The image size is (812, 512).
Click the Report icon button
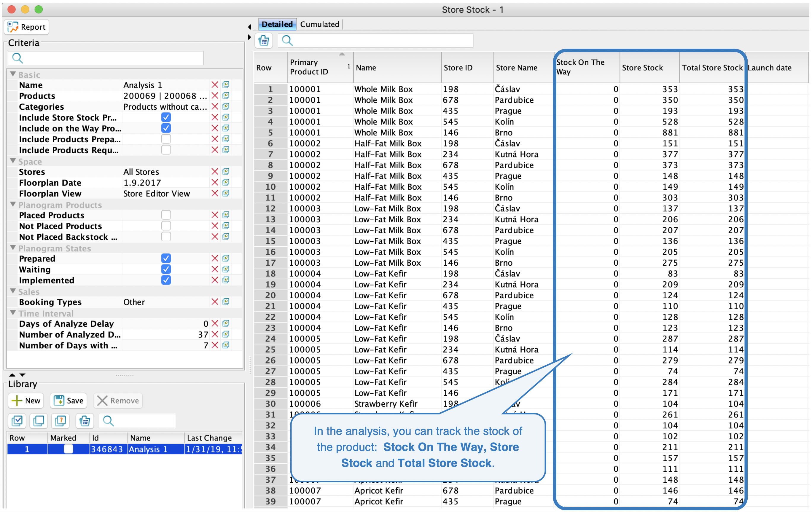[x=27, y=27]
